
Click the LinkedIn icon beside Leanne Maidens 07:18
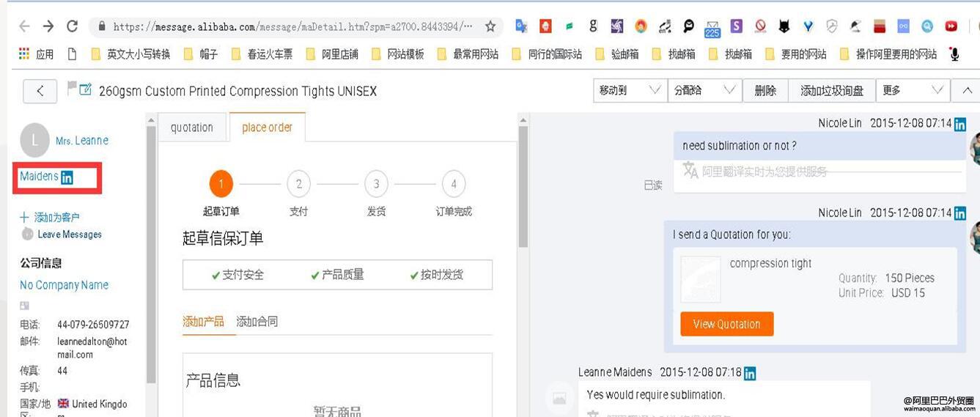[750, 374]
